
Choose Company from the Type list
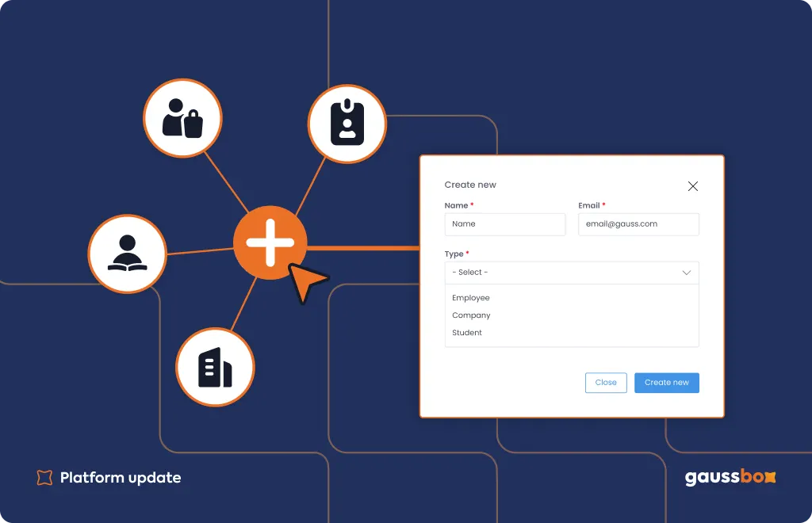coord(471,315)
